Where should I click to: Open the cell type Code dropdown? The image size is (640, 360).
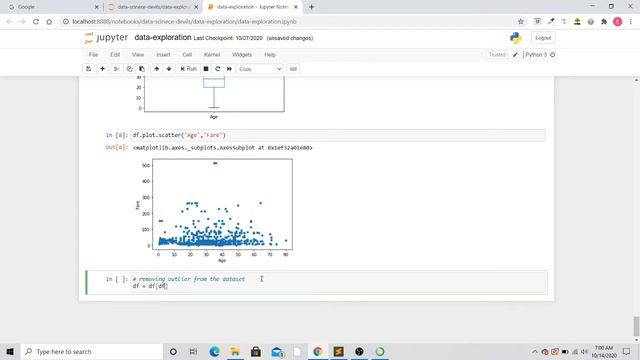(x=260, y=69)
